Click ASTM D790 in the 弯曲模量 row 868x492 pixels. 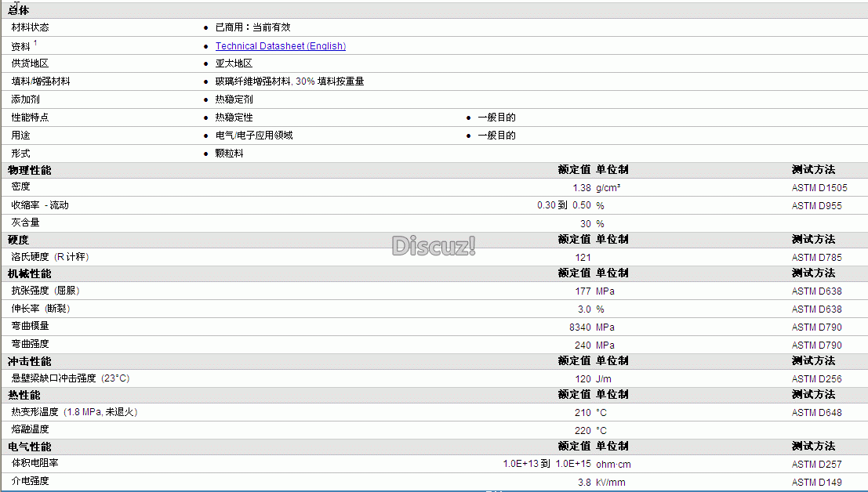[x=816, y=327]
